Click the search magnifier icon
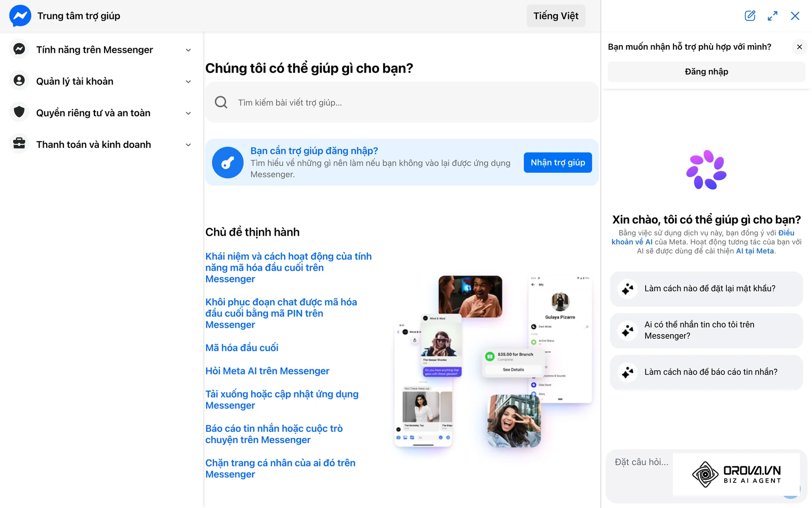812x508 pixels. click(221, 102)
